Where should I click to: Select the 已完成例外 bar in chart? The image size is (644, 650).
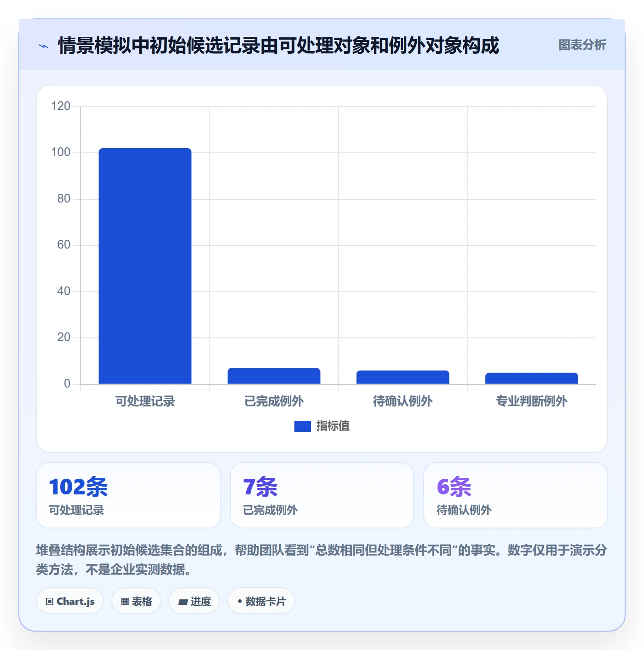pos(274,376)
